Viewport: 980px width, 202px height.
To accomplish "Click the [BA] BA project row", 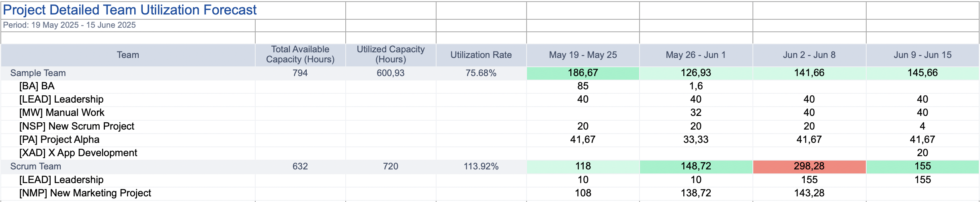I will click(37, 86).
